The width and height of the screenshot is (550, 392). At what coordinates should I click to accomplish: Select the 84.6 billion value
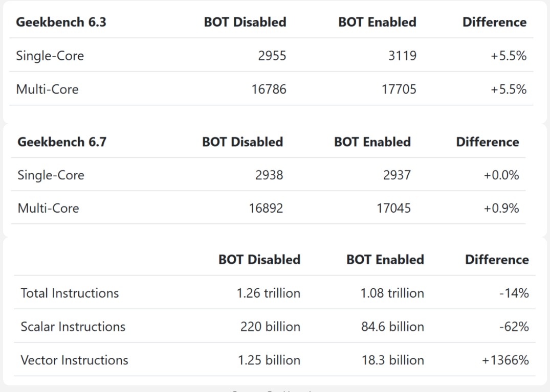tap(392, 327)
